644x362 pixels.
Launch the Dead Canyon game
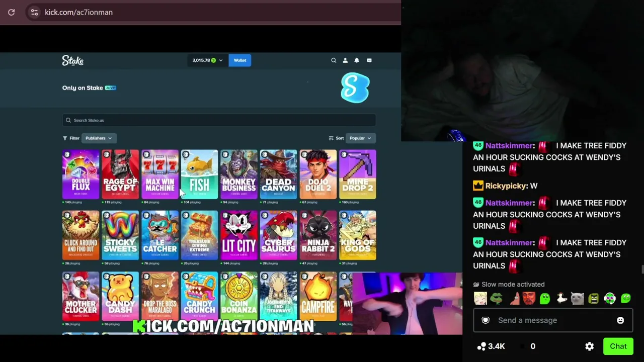tap(278, 174)
